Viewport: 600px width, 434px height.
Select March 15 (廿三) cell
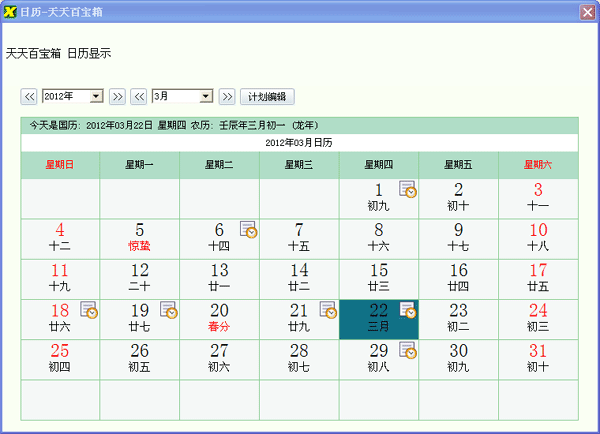379,279
